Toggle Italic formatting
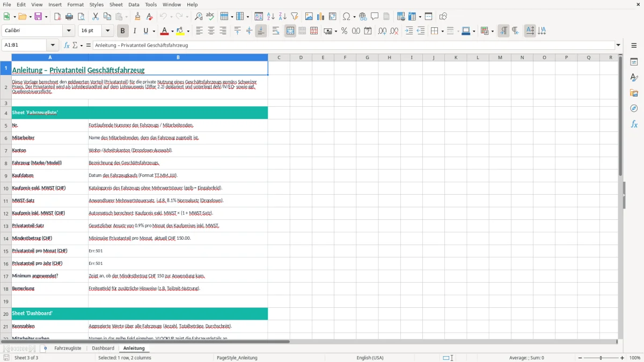The width and height of the screenshot is (644, 362). coord(135,31)
